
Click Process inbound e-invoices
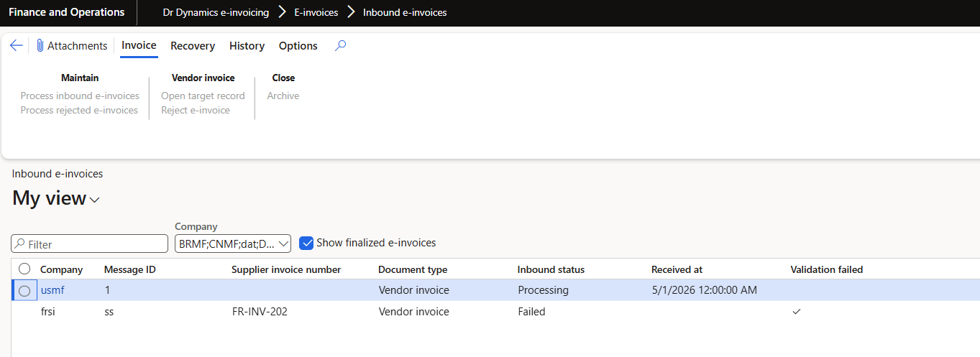point(80,96)
